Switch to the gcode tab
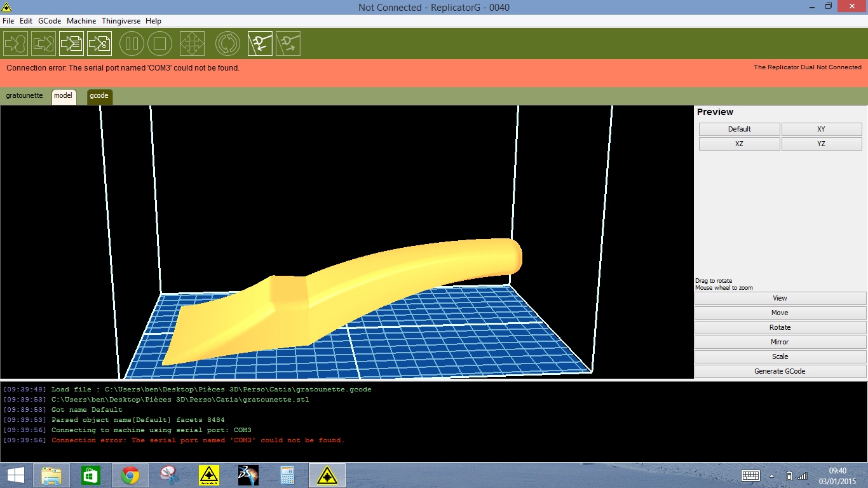 99,97
